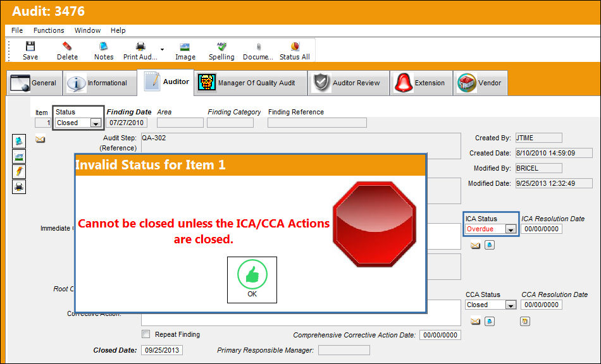The width and height of the screenshot is (601, 364).
Task: Go to the Auditor Review tab
Action: click(349, 83)
